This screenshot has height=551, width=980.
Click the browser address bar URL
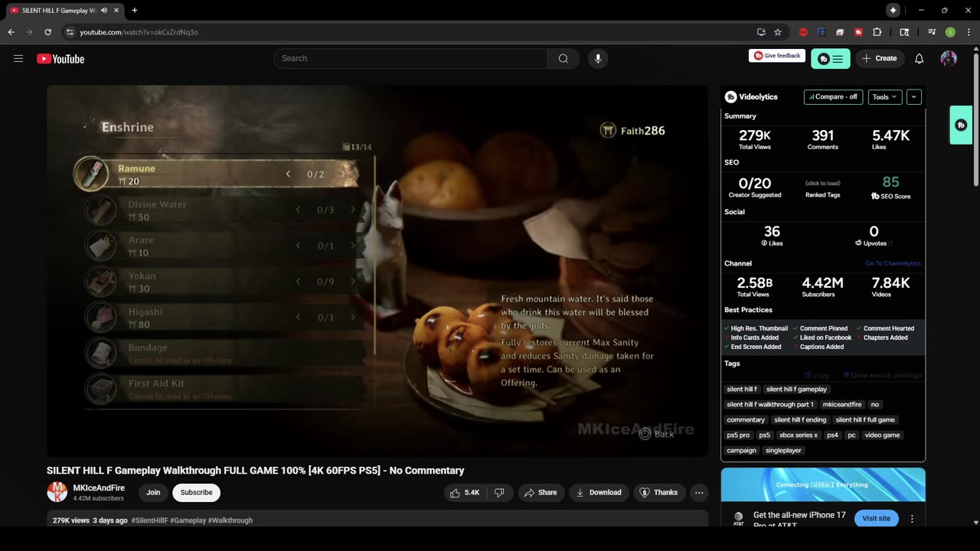139,32
